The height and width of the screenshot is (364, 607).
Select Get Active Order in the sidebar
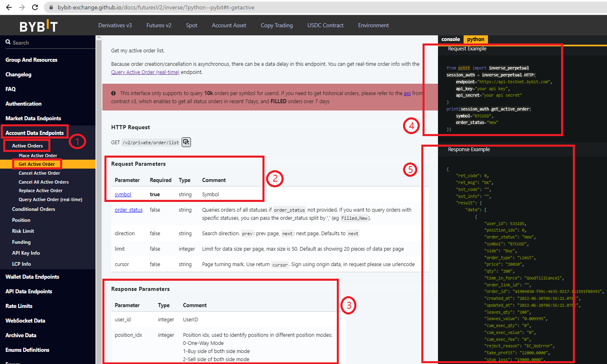pos(37,164)
